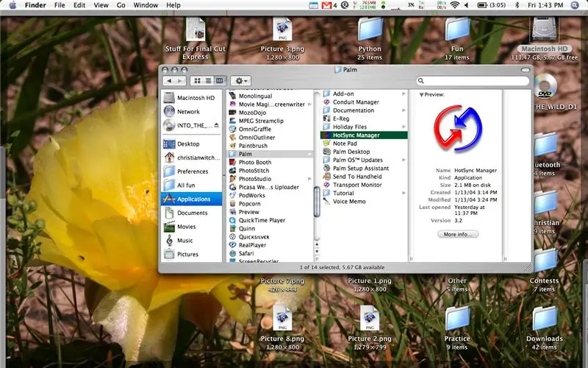Select the Photo Booth application
This screenshot has height=368, width=588.
[255, 162]
